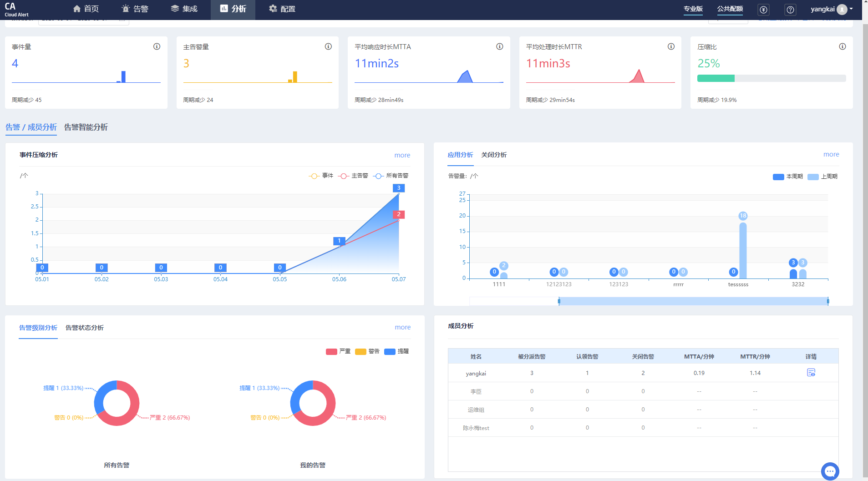This screenshot has height=481, width=868.
Task: Click the application chart zoom slider bar
Action: tap(694, 301)
